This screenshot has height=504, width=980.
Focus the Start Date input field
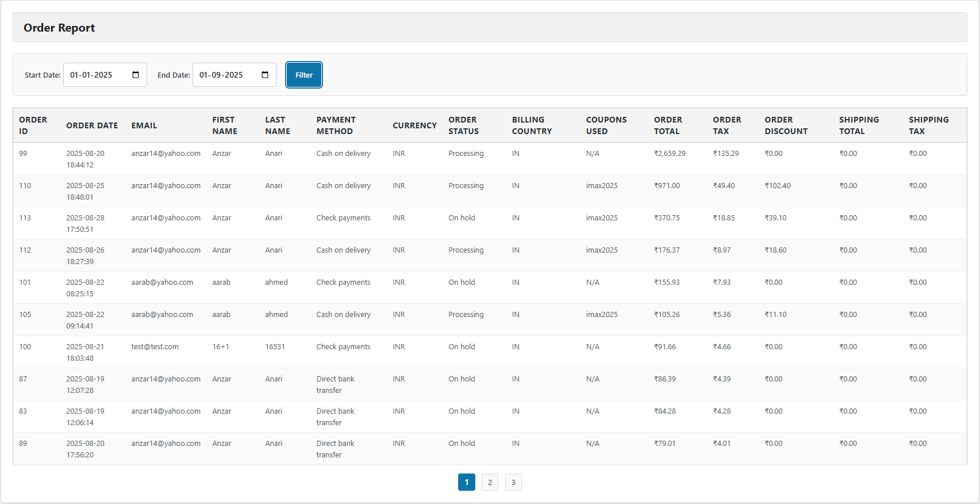105,75
